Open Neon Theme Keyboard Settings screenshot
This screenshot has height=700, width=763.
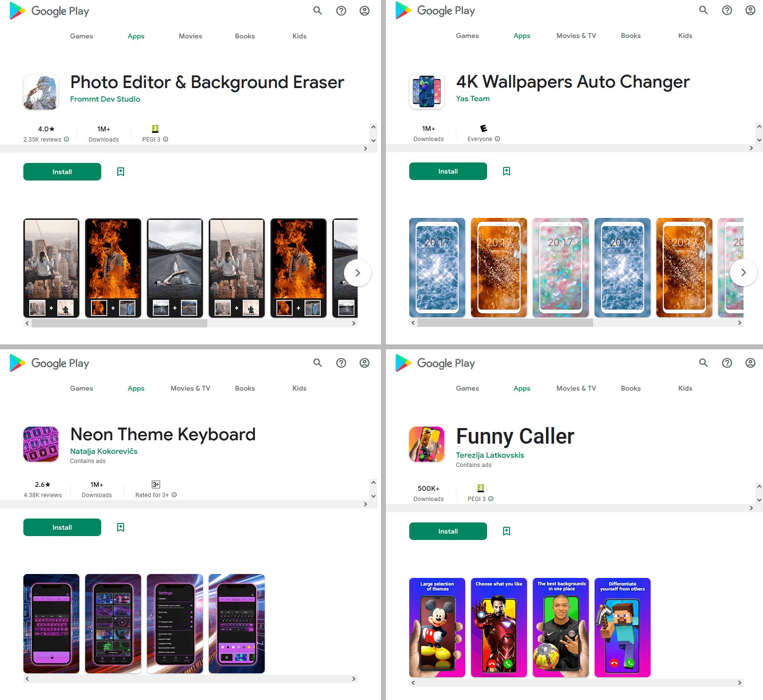click(x=175, y=624)
